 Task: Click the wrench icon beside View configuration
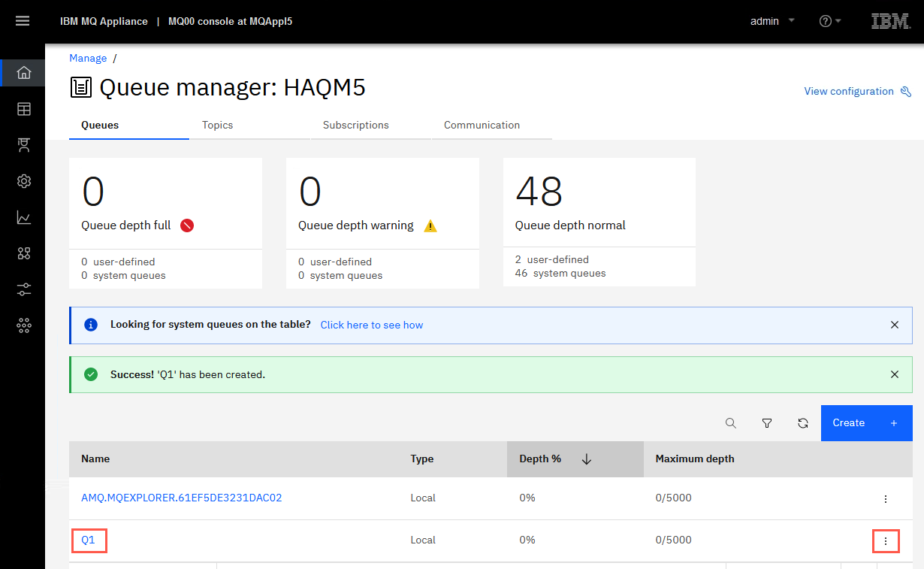coord(906,92)
